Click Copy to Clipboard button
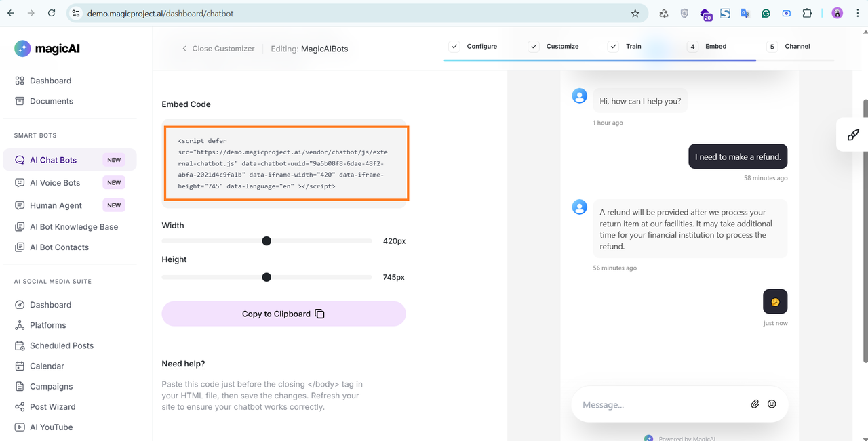This screenshot has width=868, height=441. (283, 314)
